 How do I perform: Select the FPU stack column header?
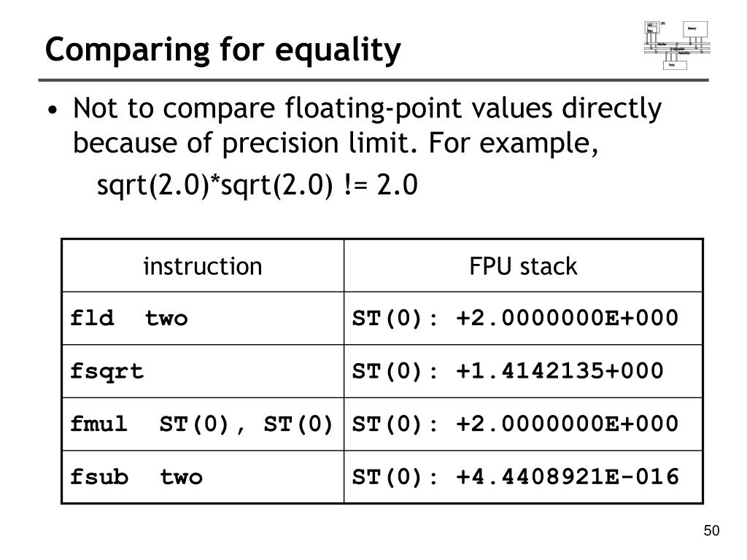523,265
